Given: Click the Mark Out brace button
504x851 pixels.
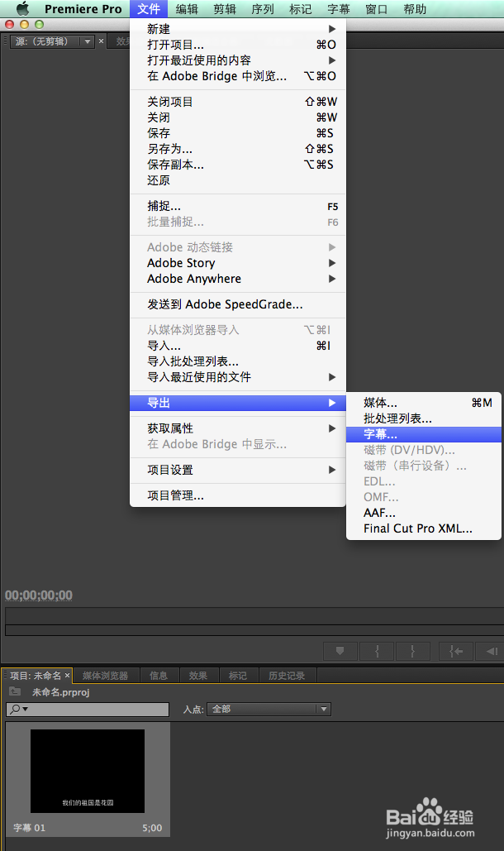Looking at the screenshot, I should 413,651.
